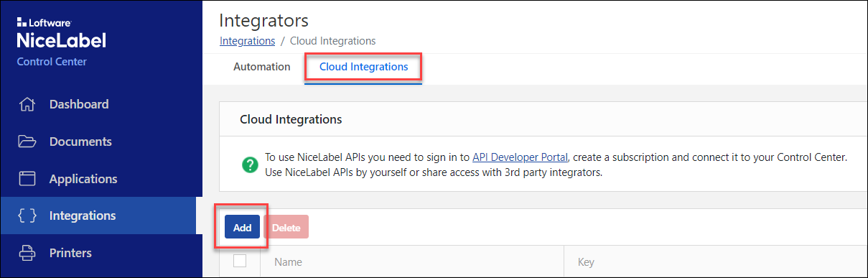Open the API Developer Portal link
This screenshot has width=868, height=278.
click(521, 157)
